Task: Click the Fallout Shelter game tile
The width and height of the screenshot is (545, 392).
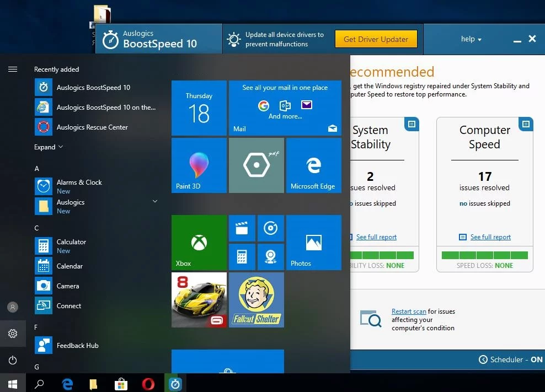Action: coord(256,300)
